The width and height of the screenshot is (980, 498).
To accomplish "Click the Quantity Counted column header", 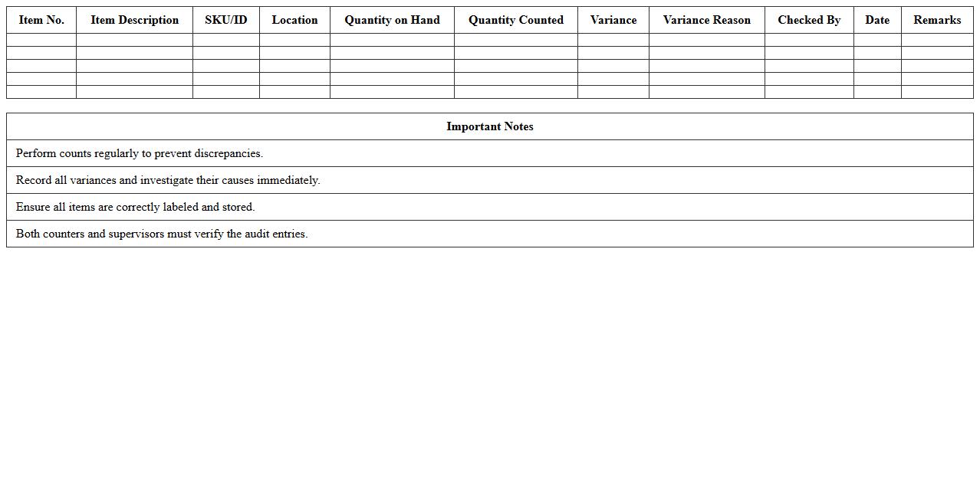I will click(x=515, y=20).
